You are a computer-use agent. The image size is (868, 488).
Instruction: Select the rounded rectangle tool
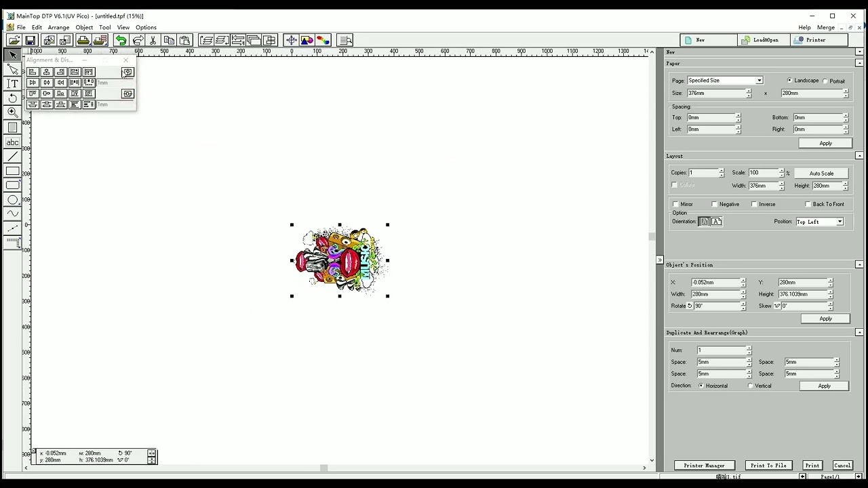tap(12, 185)
